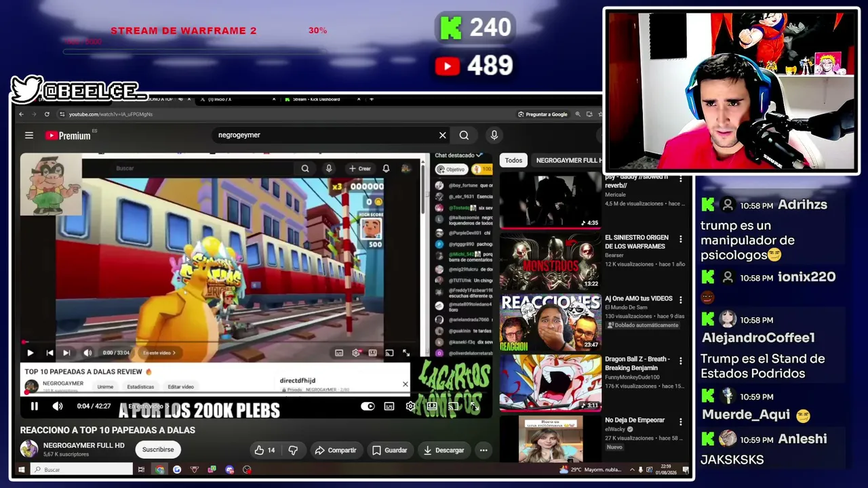This screenshot has width=868, height=488.
Task: Click the Editar vídeo button
Action: pos(180,387)
